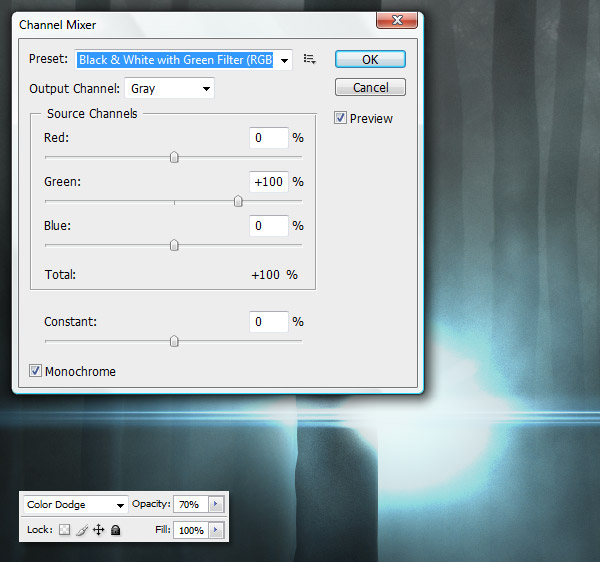
Task: Click the Source Channels group label
Action: (x=92, y=114)
